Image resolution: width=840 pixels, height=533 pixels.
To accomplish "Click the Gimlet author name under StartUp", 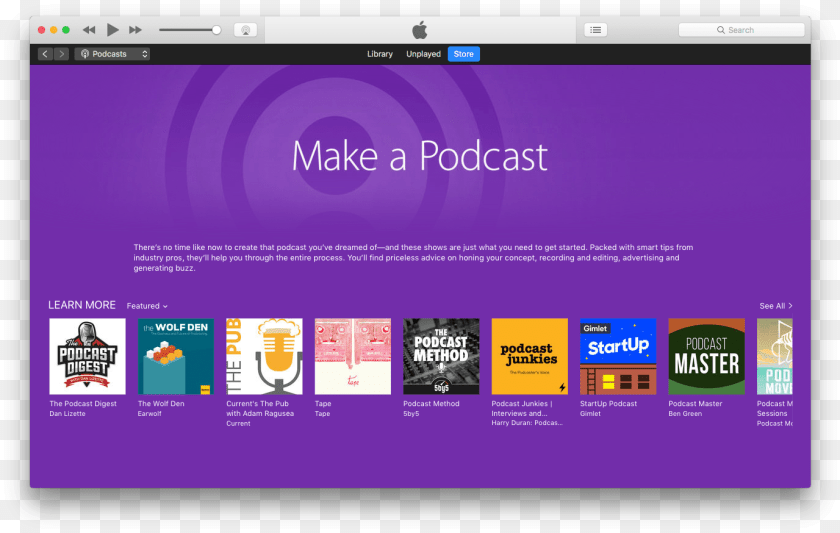I will point(590,414).
